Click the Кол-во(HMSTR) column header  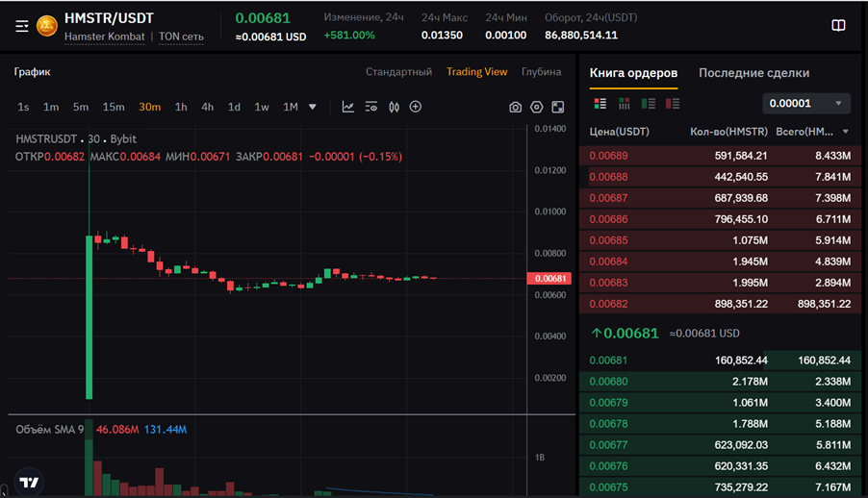point(728,132)
